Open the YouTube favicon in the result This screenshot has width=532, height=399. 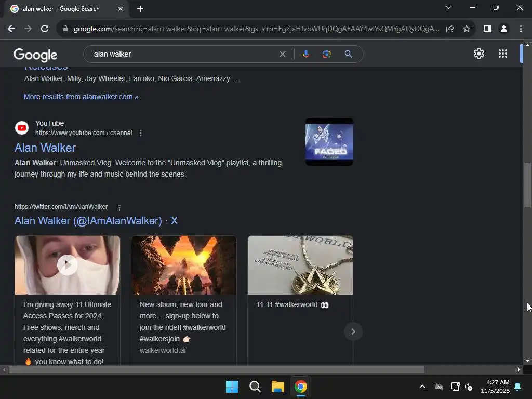pos(22,128)
